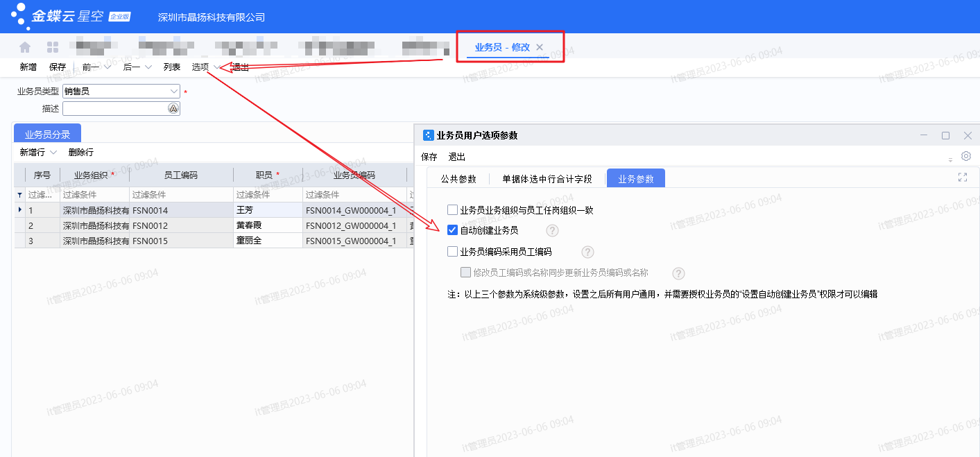Select cell FSN0012_GW000004_1

click(354, 225)
